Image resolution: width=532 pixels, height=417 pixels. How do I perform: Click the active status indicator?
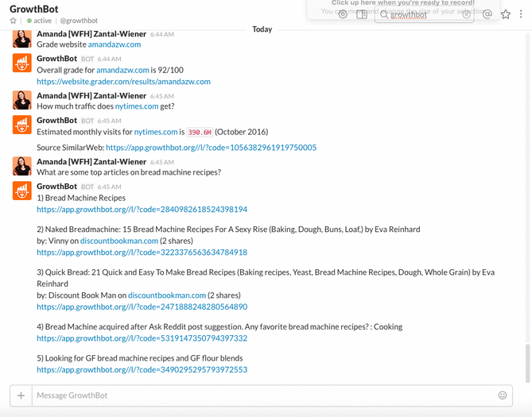(39, 21)
